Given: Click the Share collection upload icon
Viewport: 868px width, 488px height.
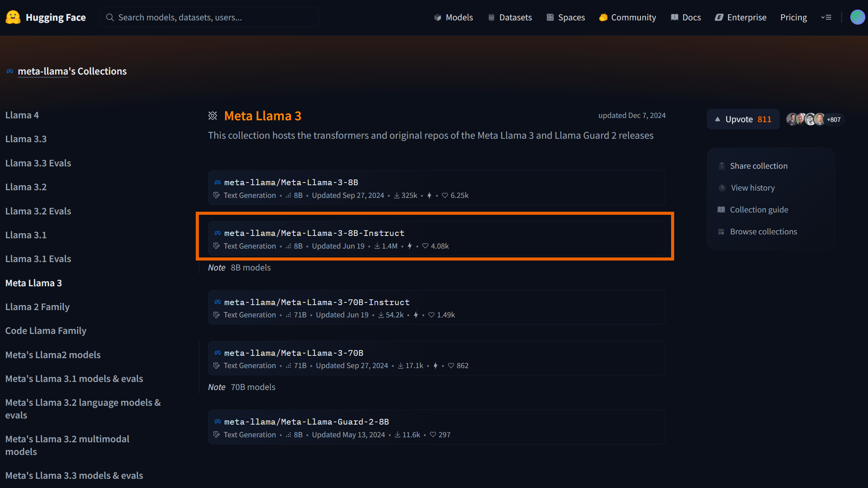Looking at the screenshot, I should point(722,166).
